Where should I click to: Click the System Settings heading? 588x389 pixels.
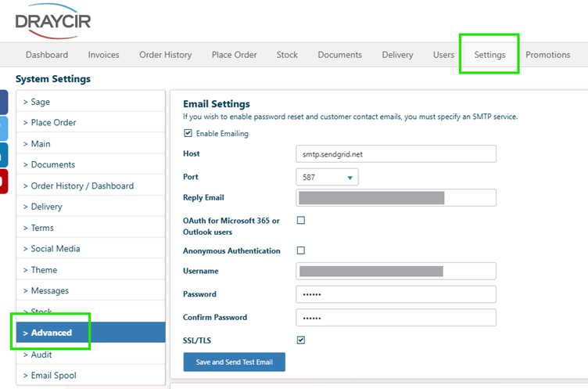click(x=53, y=79)
